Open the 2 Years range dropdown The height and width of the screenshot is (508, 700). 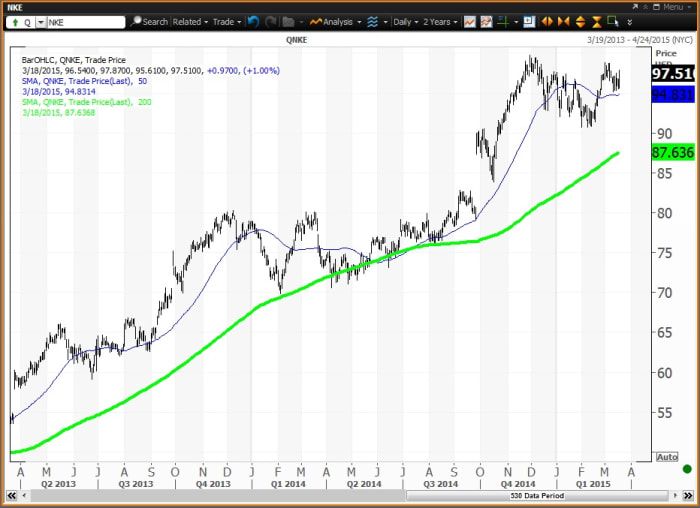[440, 22]
